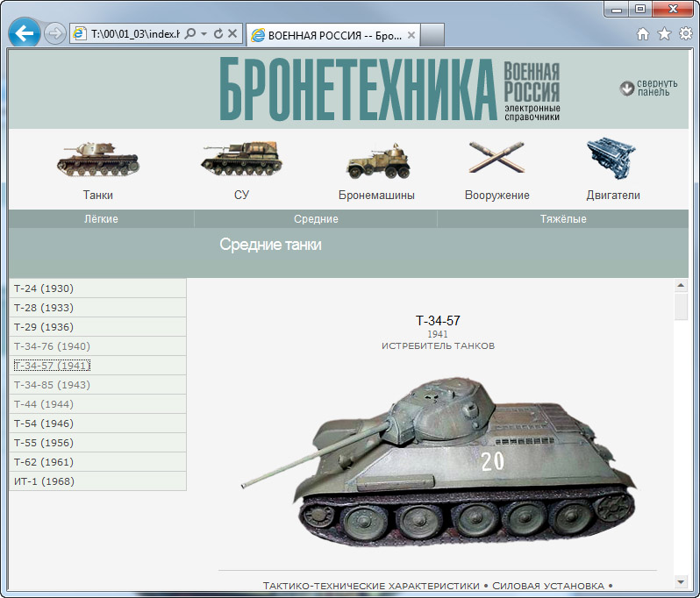Open the СУ text label

(x=241, y=195)
